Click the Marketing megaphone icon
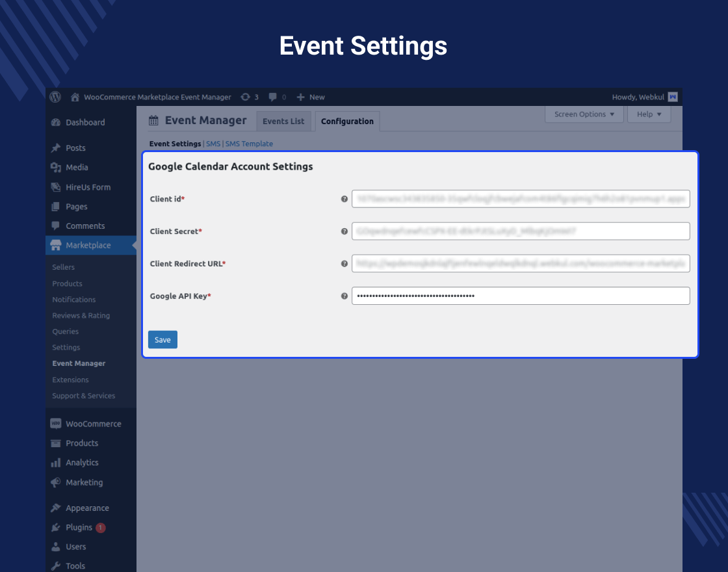Image resolution: width=728 pixels, height=572 pixels. point(57,482)
